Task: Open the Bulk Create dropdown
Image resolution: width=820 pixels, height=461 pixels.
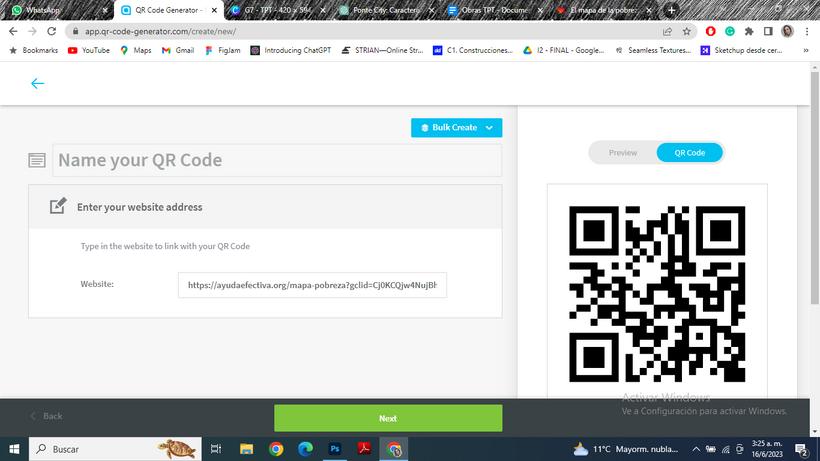Action: [x=457, y=128]
